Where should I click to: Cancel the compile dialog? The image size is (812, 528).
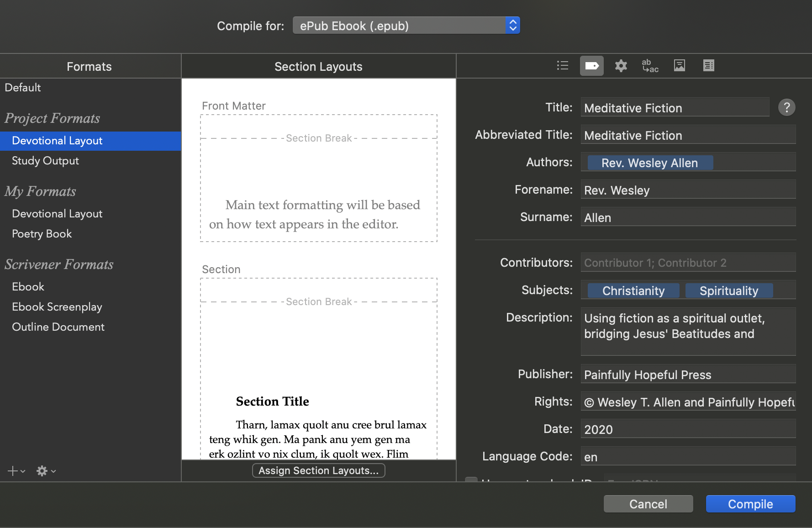[648, 504]
